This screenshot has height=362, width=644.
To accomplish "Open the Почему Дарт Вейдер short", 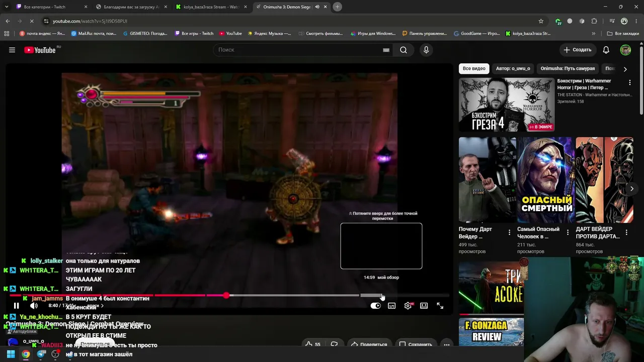I will pos(488,179).
